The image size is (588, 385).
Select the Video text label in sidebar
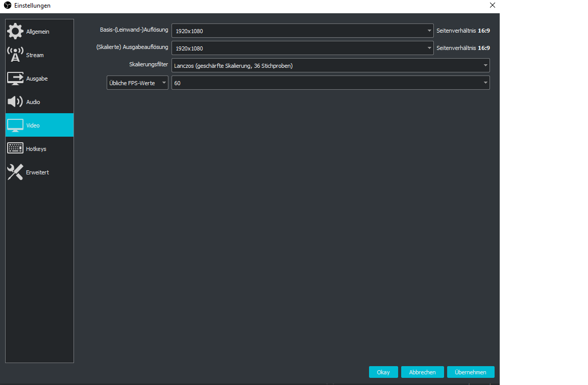coord(33,125)
